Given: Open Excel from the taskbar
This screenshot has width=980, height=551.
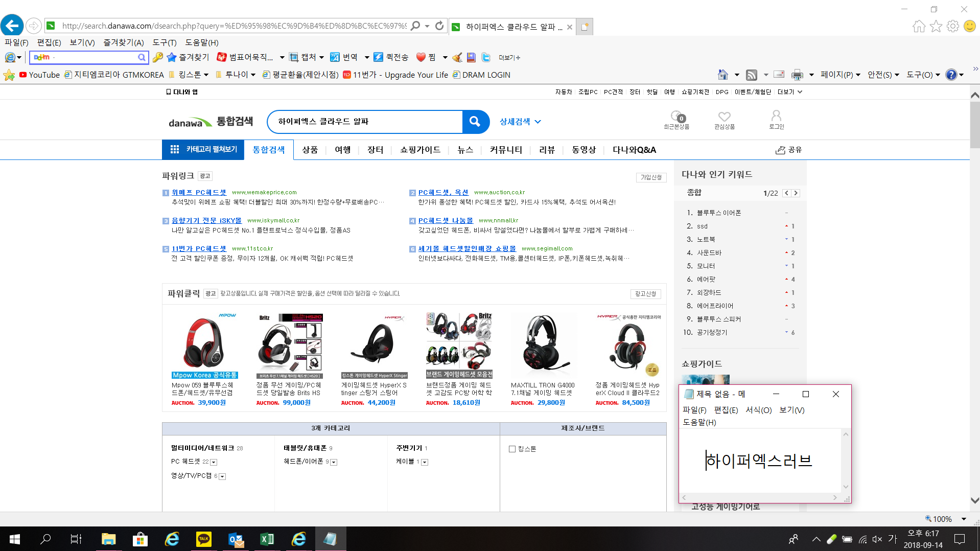Looking at the screenshot, I should pos(267,539).
